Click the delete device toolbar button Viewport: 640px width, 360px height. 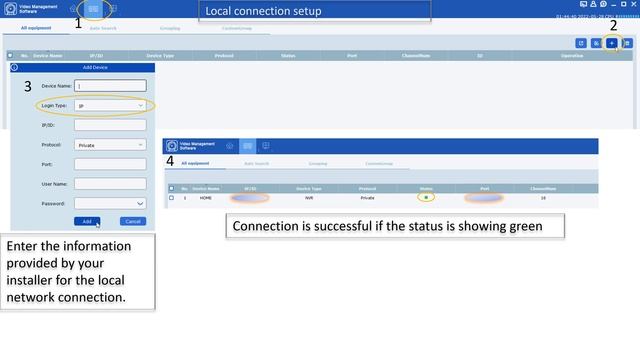627,43
